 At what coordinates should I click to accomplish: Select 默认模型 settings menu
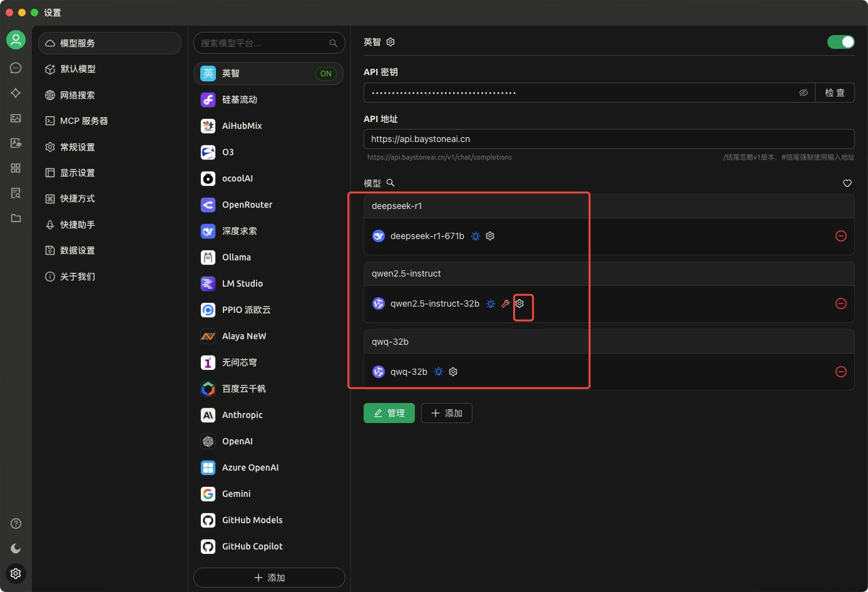coord(110,69)
